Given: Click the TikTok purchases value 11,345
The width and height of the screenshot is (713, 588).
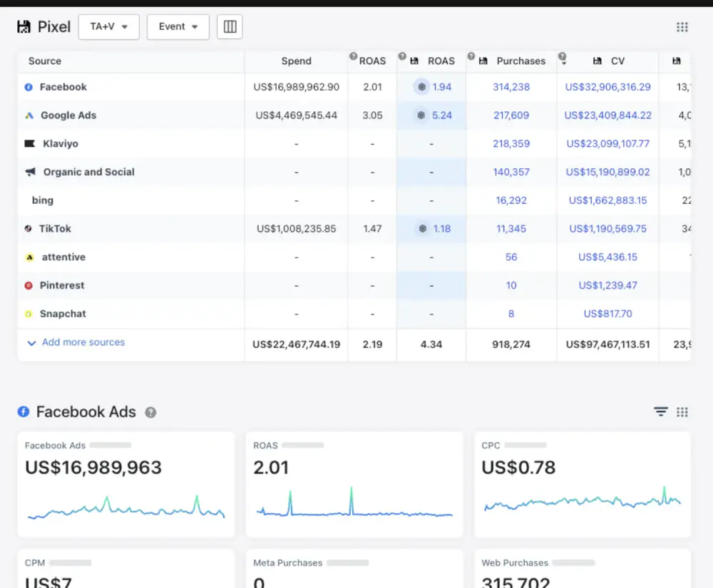Looking at the screenshot, I should (x=511, y=229).
